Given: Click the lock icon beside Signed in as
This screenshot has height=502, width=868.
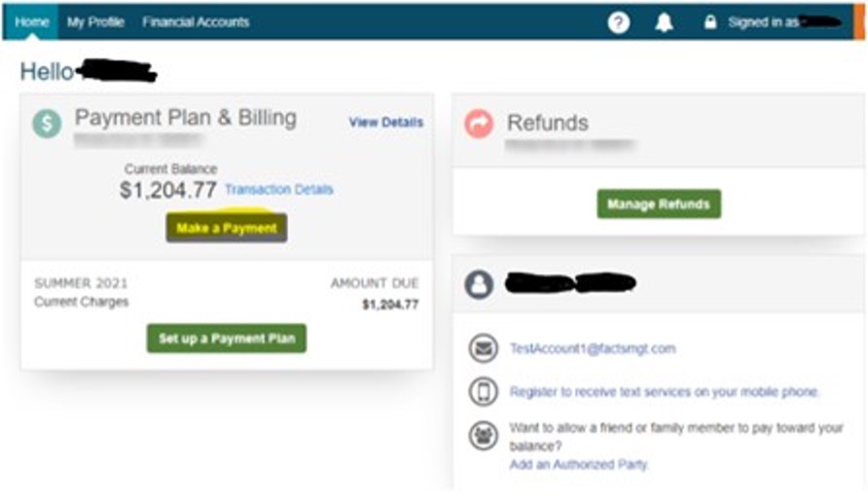Looking at the screenshot, I should [x=709, y=22].
